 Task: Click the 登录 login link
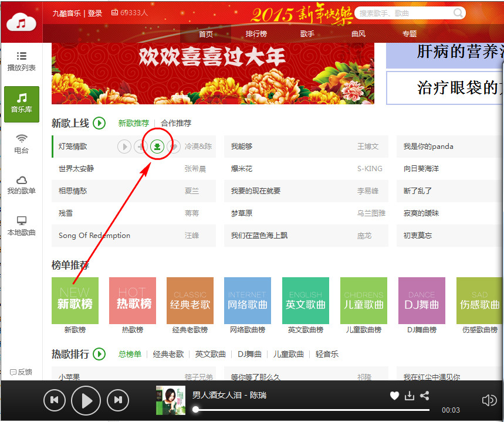(94, 13)
